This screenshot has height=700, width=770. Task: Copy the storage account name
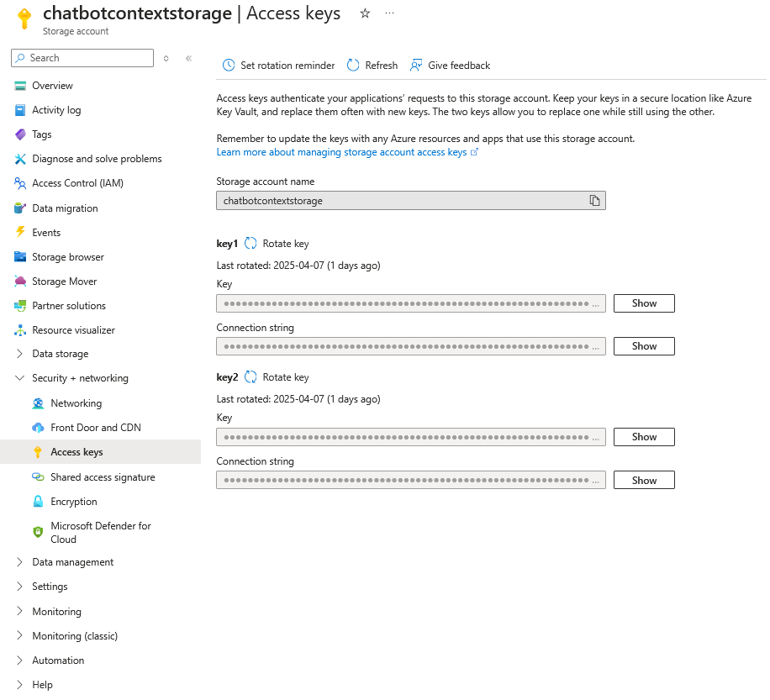(595, 200)
